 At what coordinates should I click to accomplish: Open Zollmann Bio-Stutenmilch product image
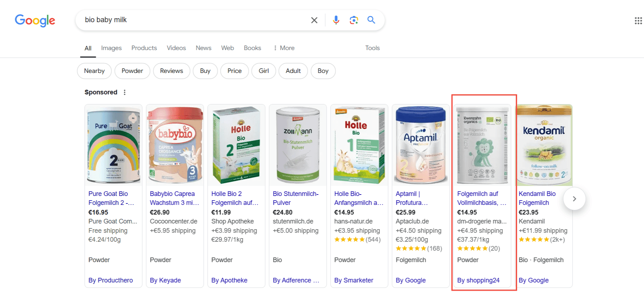coord(298,145)
